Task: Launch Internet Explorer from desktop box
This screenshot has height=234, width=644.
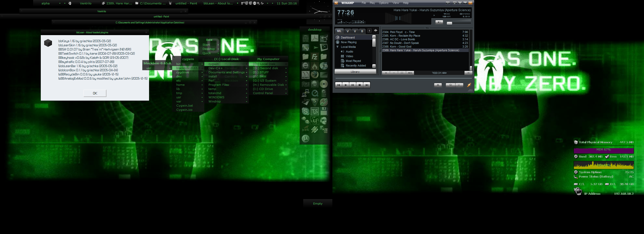Action: point(306,66)
